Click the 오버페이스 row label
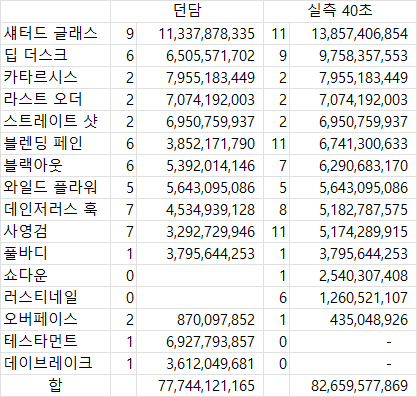 click(55, 319)
